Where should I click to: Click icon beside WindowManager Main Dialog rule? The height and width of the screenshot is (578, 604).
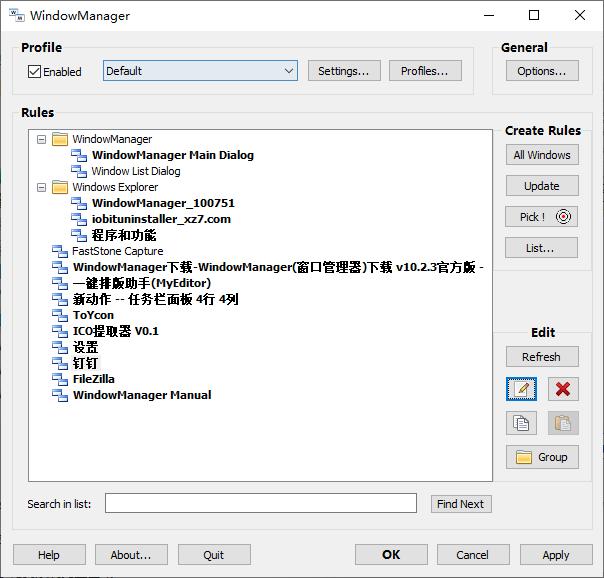click(79, 155)
